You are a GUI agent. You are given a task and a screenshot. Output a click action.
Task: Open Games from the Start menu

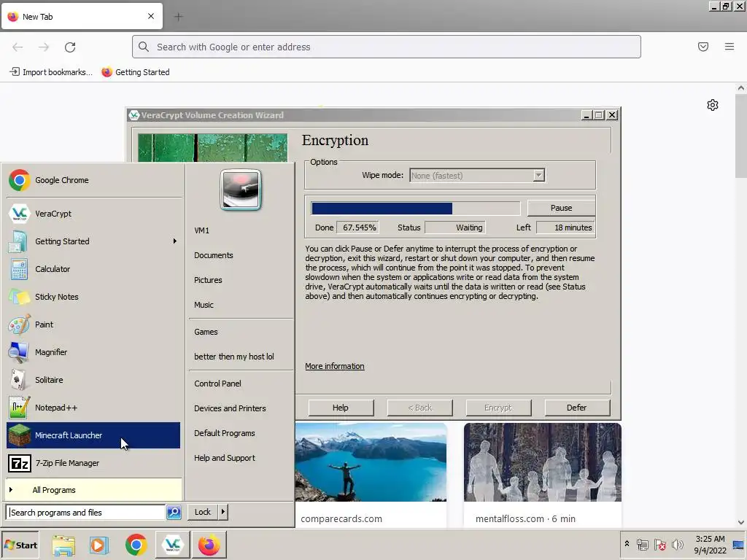tap(206, 332)
